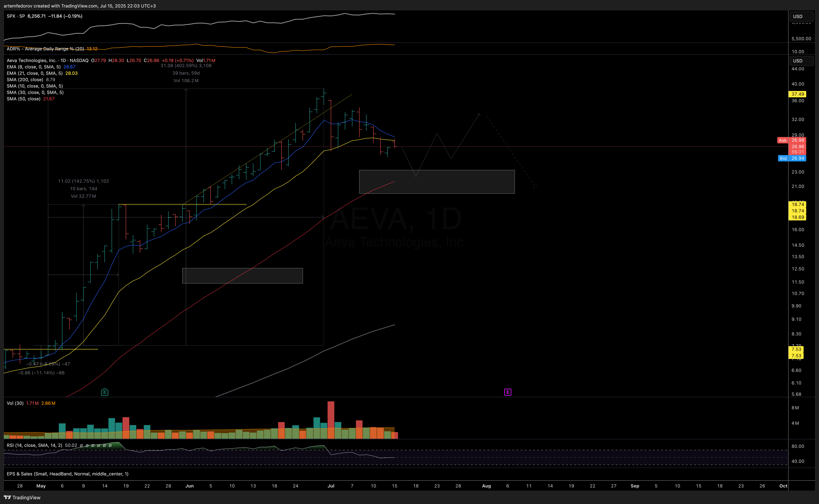Select the SMA (50, close) legend
The width and height of the screenshot is (819, 504).
pos(24,99)
